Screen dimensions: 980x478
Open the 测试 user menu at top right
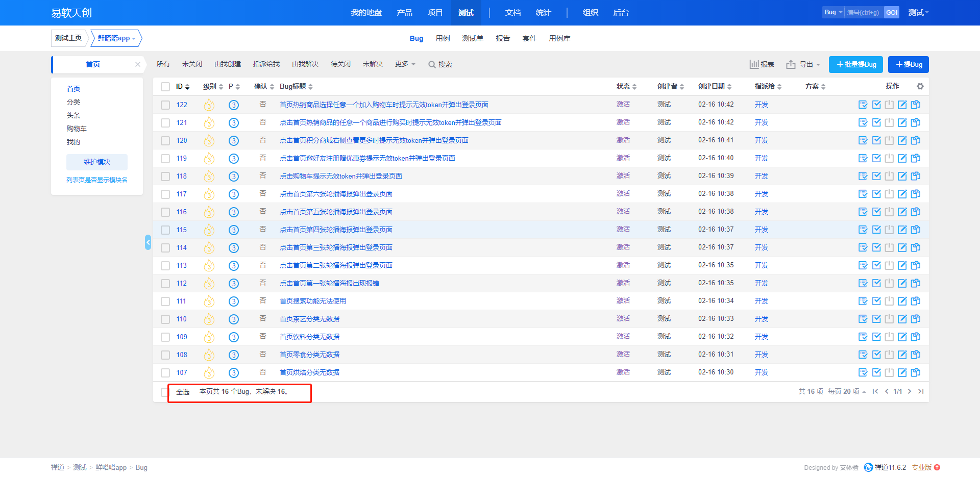[918, 13]
